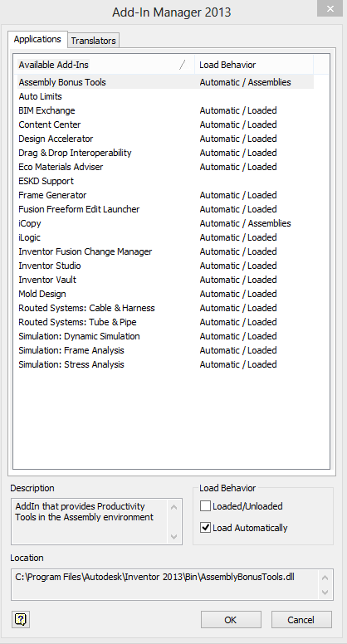Image resolution: width=347 pixels, height=644 pixels.
Task: Switch to the Translators tab
Action: click(93, 40)
